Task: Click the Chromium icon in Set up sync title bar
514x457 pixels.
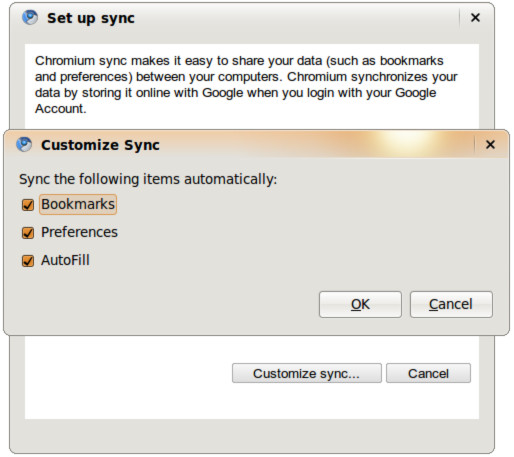Action: pos(30,18)
